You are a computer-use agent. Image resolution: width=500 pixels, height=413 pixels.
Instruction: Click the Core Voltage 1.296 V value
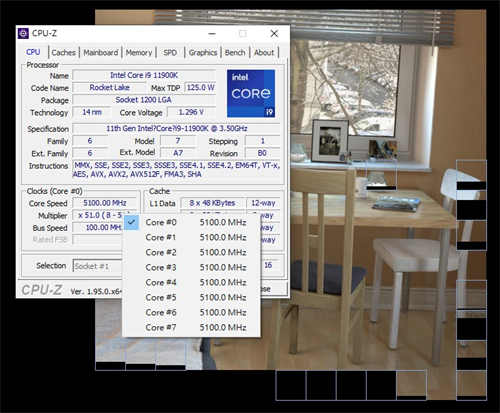(x=191, y=112)
